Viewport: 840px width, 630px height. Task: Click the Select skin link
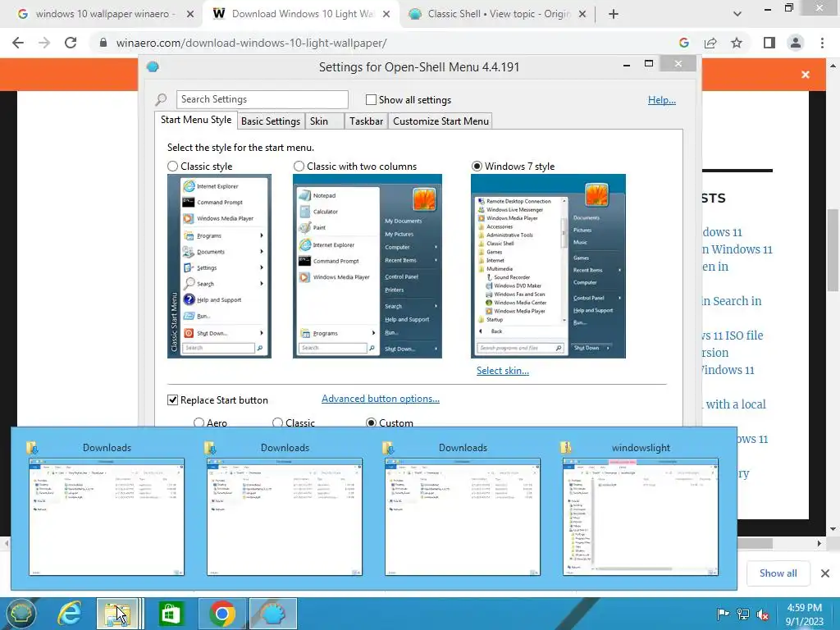click(x=503, y=371)
